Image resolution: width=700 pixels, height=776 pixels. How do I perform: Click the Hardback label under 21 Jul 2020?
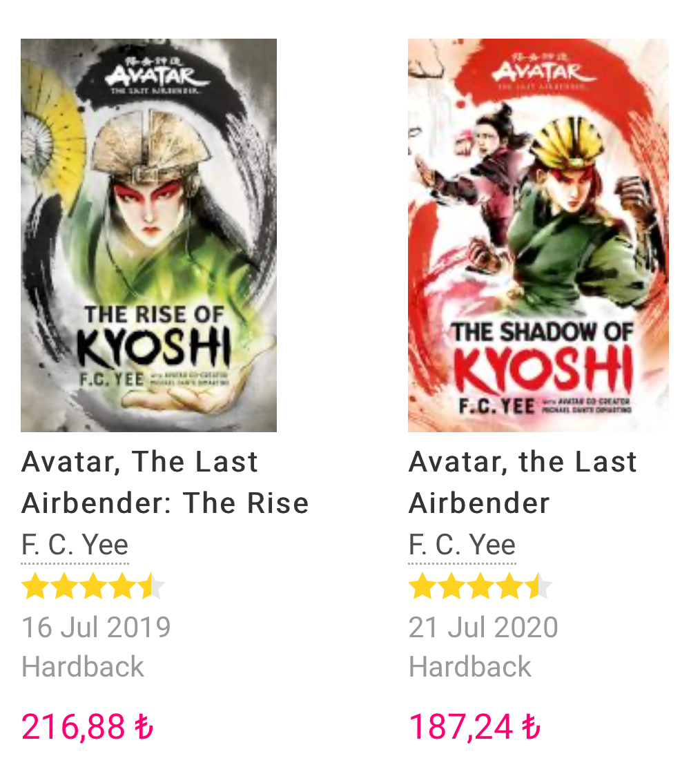pos(470,667)
